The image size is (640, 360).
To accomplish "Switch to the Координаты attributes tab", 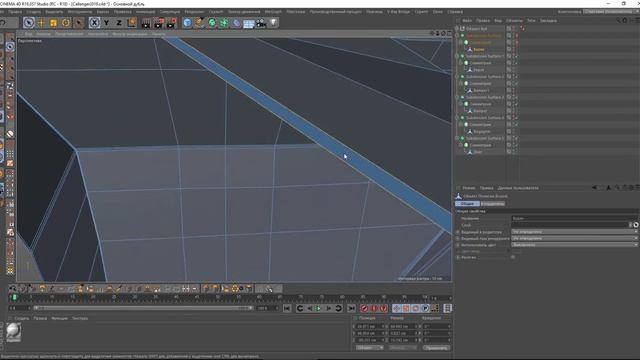I will [493, 204].
